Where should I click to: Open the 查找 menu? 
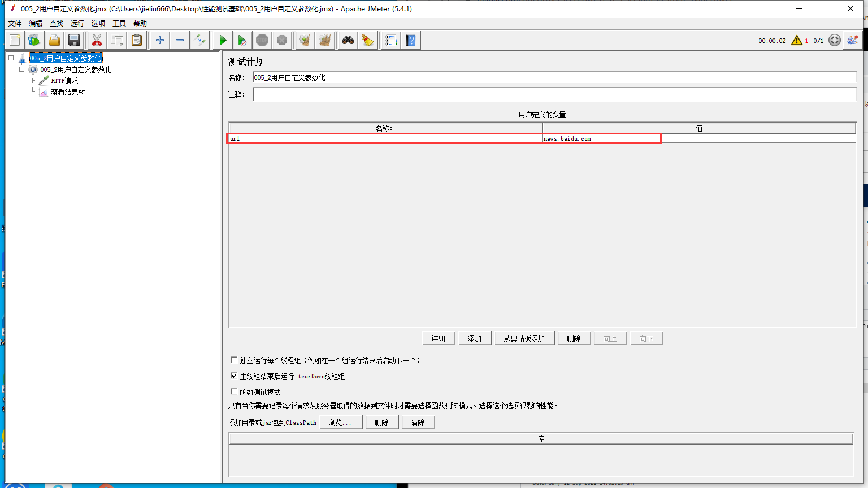[x=57, y=23]
